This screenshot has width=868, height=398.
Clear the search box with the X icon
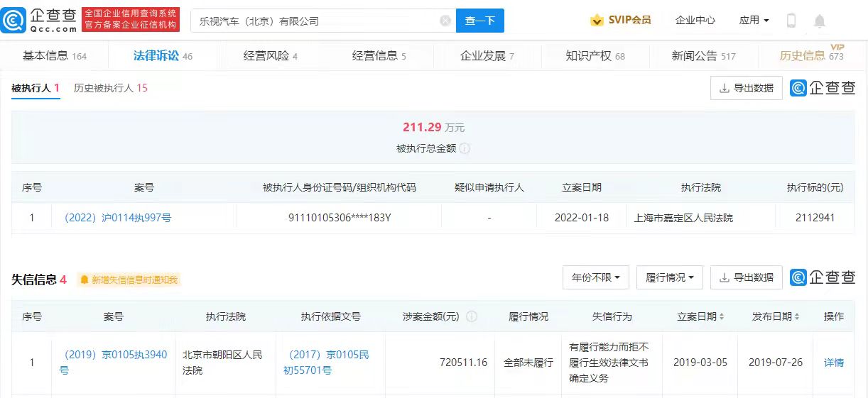(445, 21)
